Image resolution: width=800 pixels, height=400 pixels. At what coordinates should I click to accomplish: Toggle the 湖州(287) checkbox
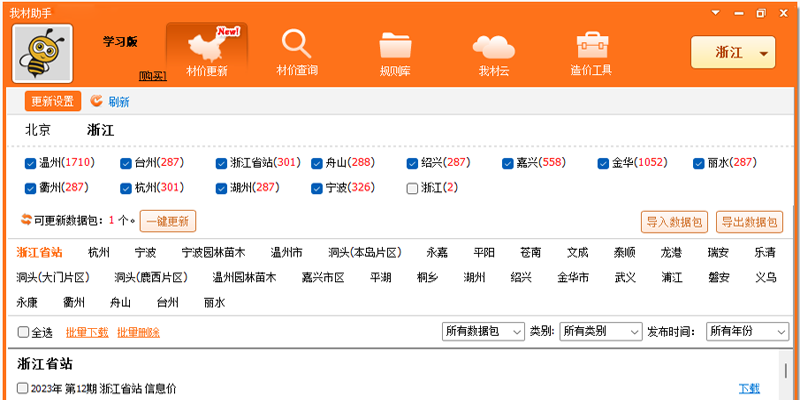(x=221, y=189)
